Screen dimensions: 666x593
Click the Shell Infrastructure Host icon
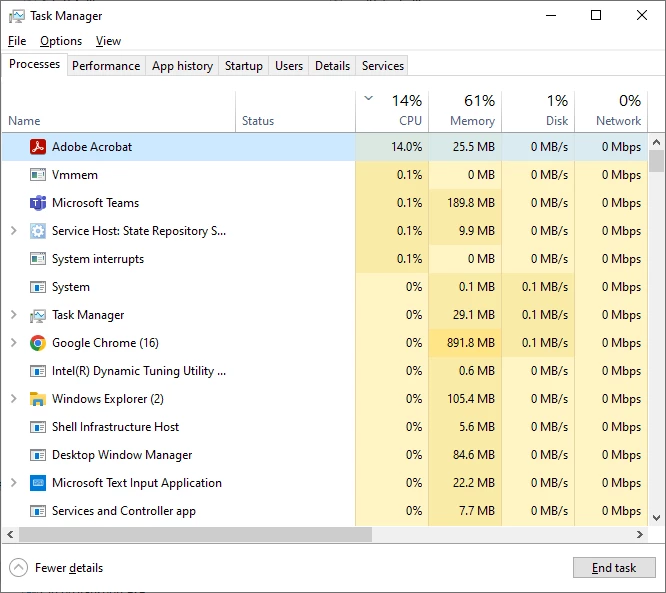[38, 427]
